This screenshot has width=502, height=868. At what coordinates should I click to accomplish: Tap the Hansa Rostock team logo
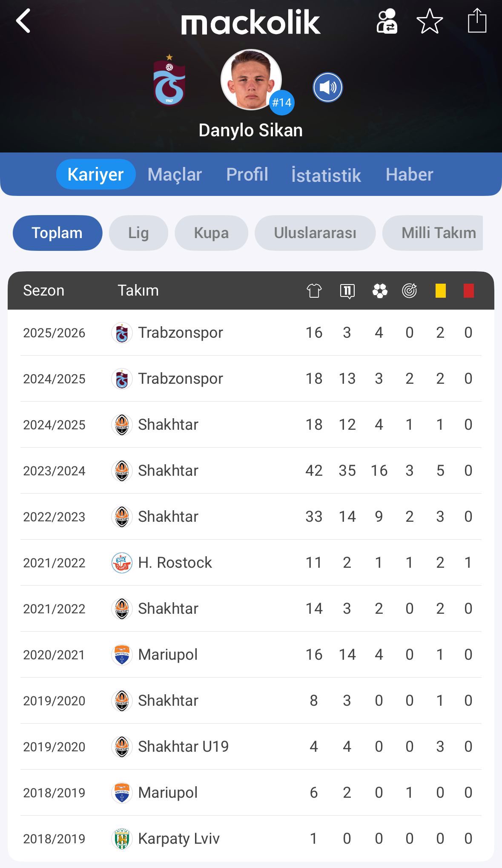pyautogui.click(x=122, y=563)
